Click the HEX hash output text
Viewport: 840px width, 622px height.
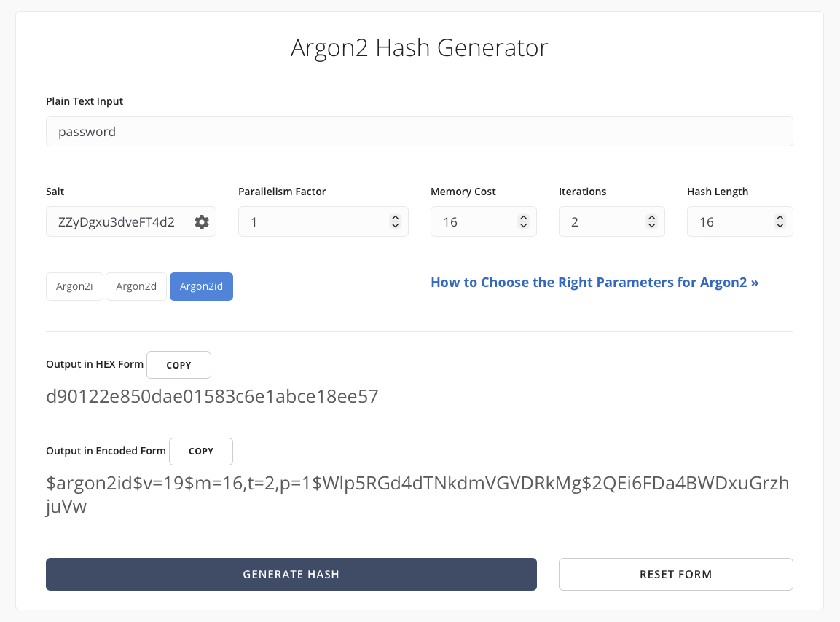click(x=212, y=397)
